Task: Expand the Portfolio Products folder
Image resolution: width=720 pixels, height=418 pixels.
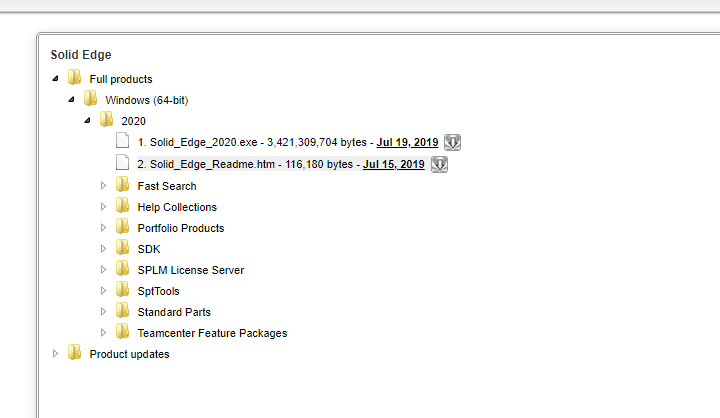Action: [103, 228]
